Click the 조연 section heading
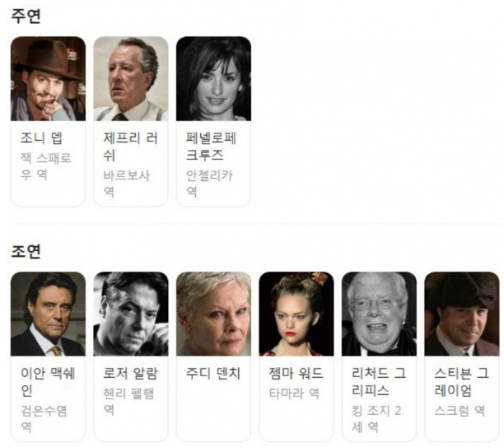This screenshot has height=447, width=504. tap(26, 251)
